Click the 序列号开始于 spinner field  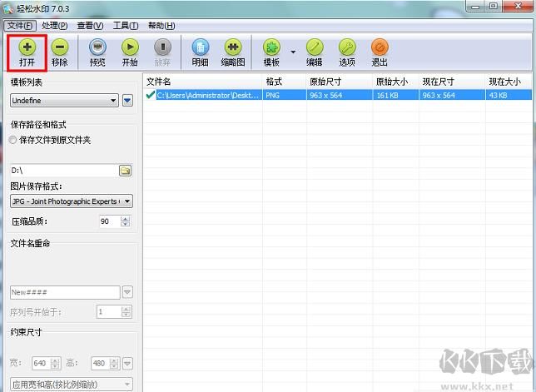click(x=114, y=312)
